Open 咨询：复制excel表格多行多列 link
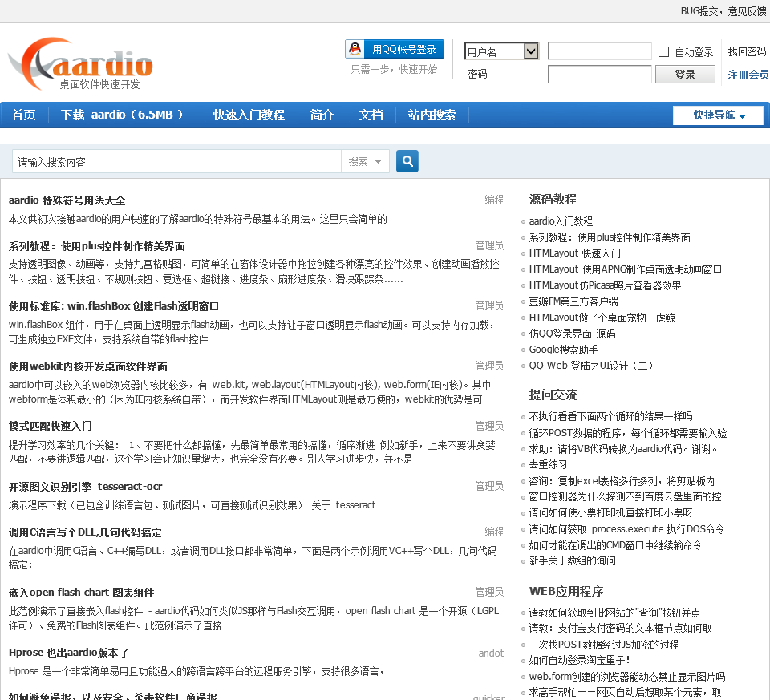Image resolution: width=770 pixels, height=700 pixels. tap(622, 481)
